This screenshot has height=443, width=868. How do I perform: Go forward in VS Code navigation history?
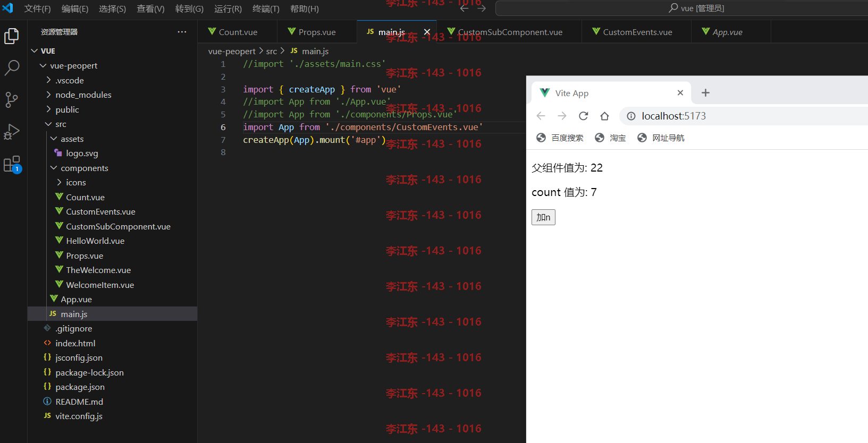click(x=482, y=8)
